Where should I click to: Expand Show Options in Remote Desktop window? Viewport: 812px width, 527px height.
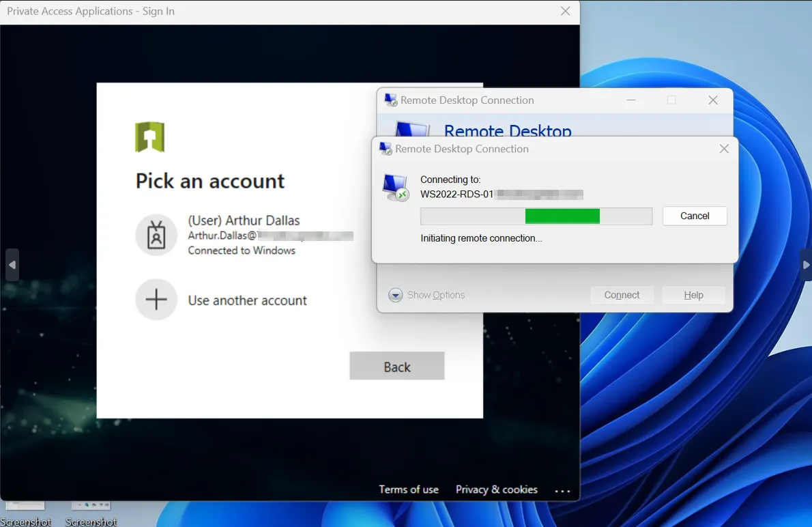click(x=426, y=295)
